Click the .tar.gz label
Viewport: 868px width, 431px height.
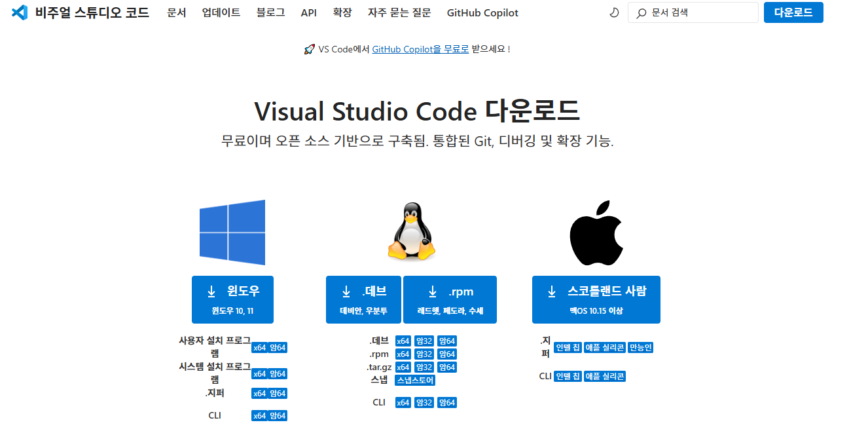[x=379, y=367]
